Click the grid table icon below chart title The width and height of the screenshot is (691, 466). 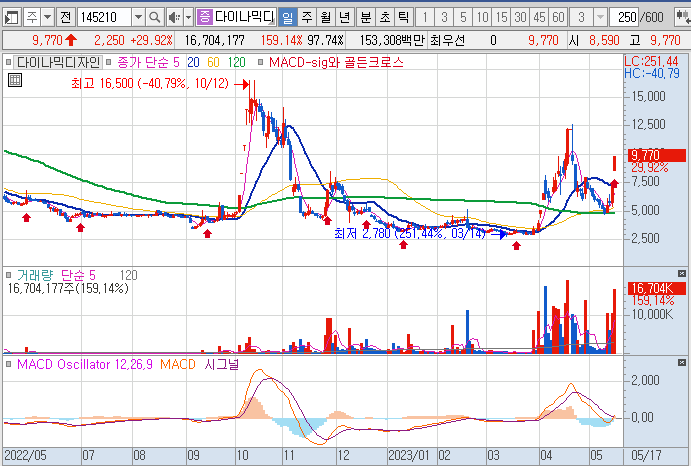pyautogui.click(x=15, y=80)
